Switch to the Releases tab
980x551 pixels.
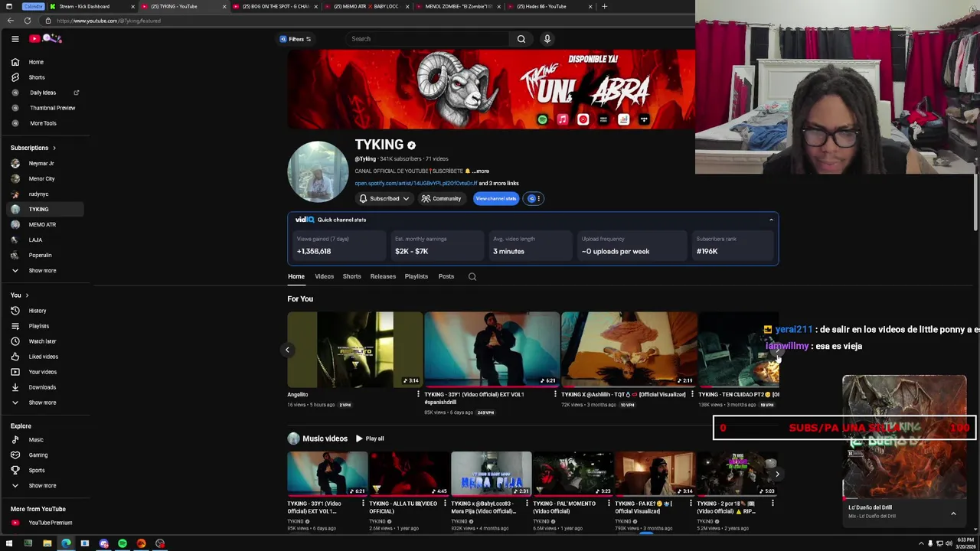(x=383, y=276)
